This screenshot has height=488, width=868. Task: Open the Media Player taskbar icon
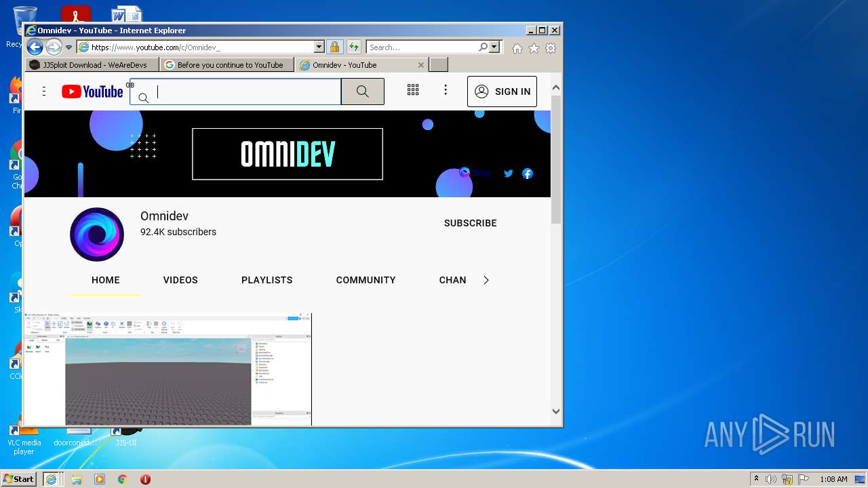tap(100, 479)
